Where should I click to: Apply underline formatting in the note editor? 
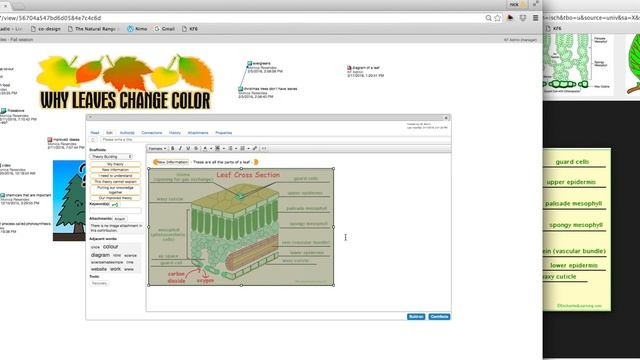coord(188,149)
